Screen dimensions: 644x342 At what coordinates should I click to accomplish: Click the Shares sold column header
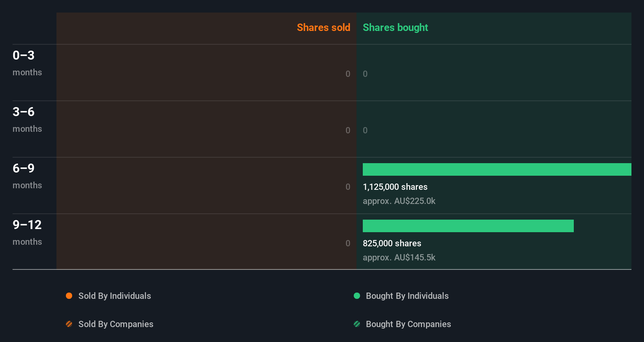click(x=324, y=27)
